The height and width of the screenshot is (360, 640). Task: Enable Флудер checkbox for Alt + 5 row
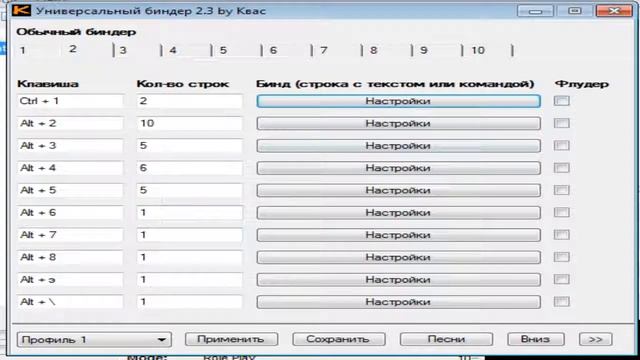click(562, 190)
